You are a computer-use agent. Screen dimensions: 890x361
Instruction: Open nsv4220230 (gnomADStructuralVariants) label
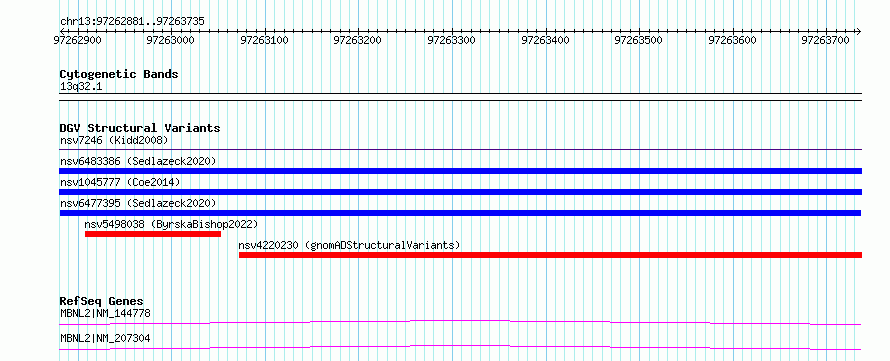pyautogui.click(x=349, y=245)
